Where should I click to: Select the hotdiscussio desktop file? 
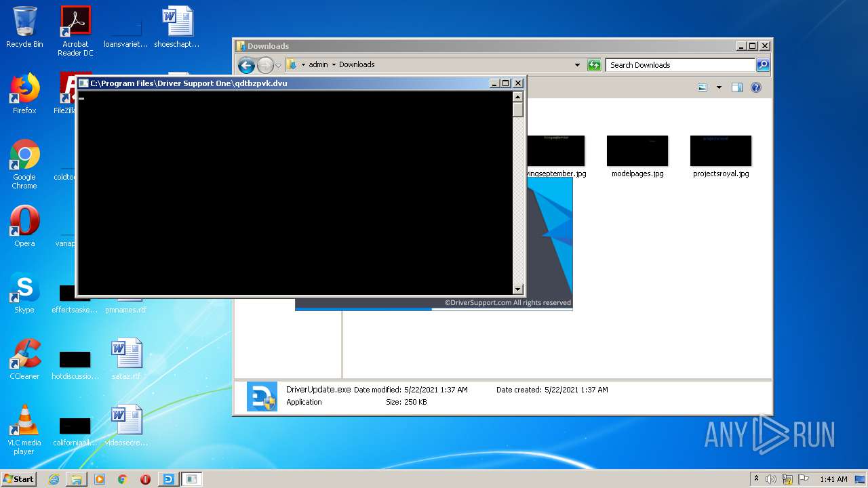[x=75, y=364]
